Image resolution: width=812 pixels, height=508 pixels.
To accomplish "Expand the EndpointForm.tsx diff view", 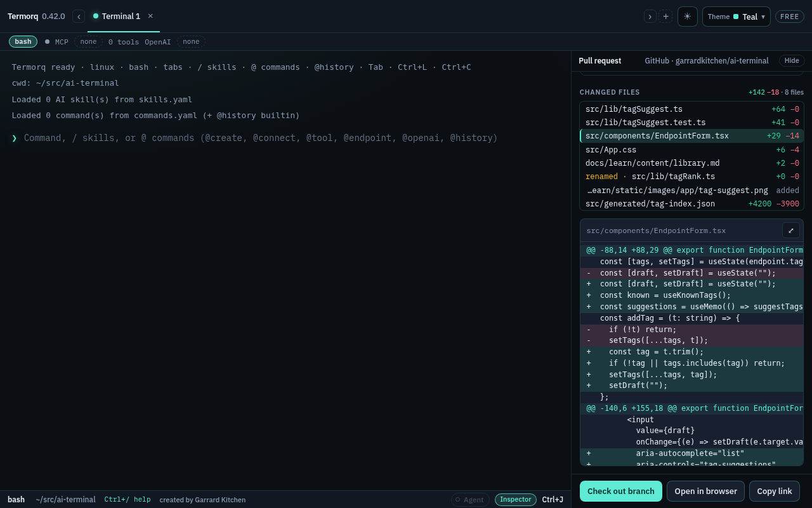I will point(790,231).
